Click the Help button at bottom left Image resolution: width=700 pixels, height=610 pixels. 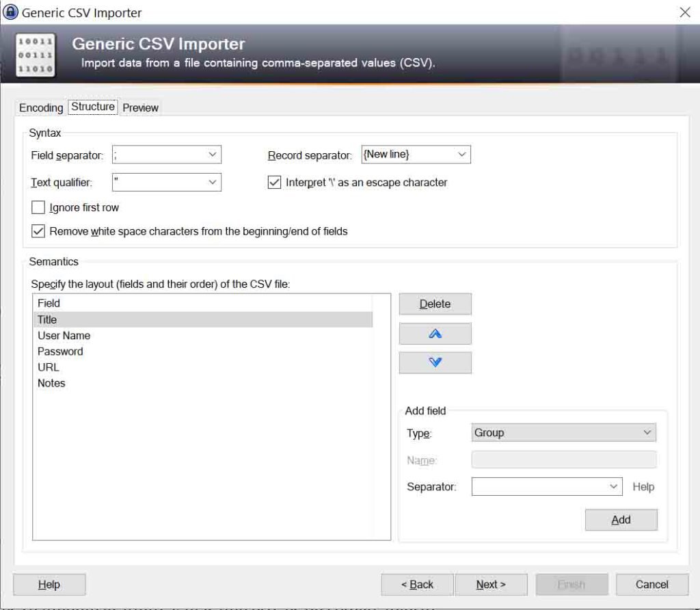click(x=49, y=585)
